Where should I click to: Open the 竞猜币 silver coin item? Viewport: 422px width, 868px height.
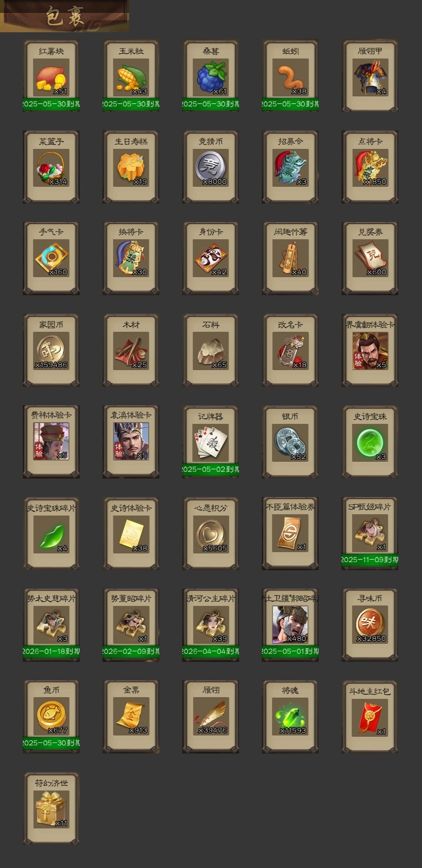coord(211,167)
